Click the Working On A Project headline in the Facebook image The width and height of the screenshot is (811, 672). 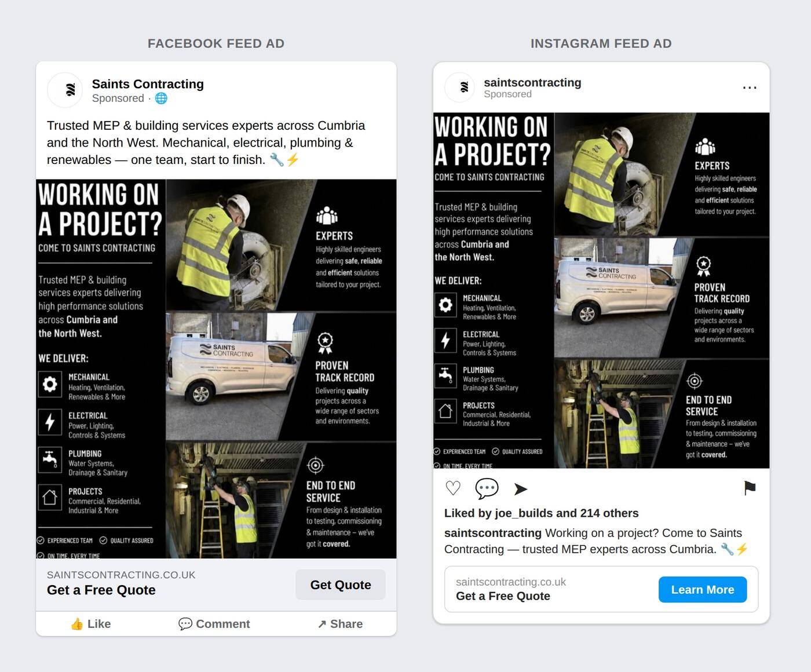coord(100,210)
